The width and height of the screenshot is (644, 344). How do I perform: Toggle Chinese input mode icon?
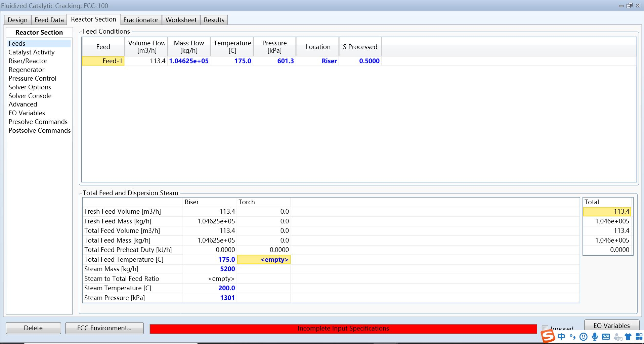point(561,337)
